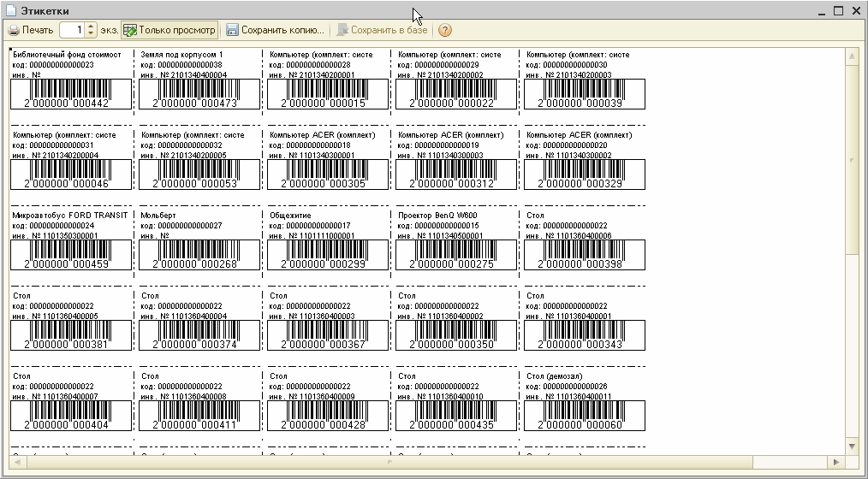Toggle the Только просмотр mode

[x=169, y=31]
